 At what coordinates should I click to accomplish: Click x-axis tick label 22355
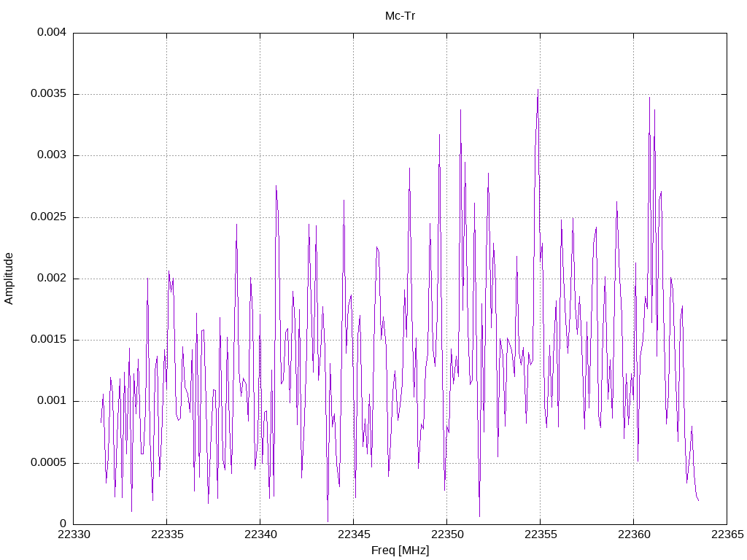pos(541,534)
